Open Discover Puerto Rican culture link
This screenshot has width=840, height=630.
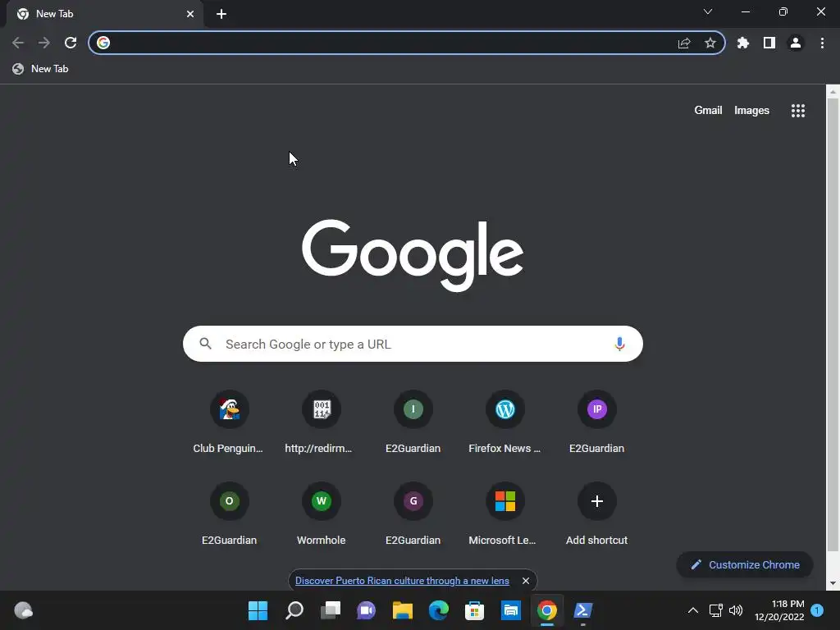[402, 581]
